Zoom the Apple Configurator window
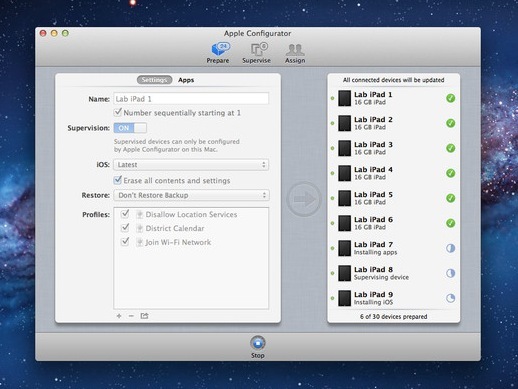 65,33
